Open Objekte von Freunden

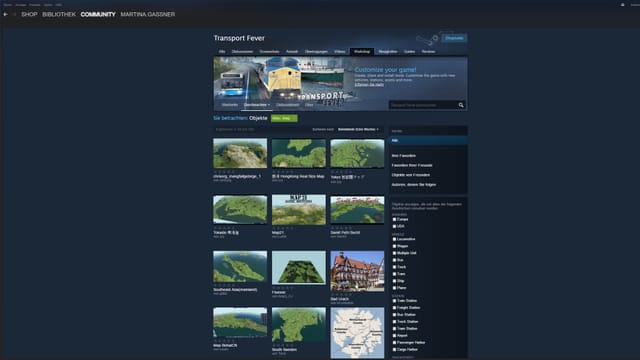(411, 175)
